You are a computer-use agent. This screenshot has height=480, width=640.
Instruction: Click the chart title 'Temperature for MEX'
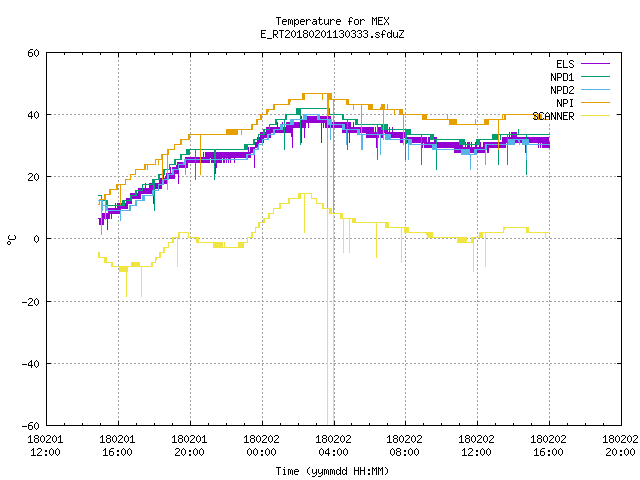point(332,21)
